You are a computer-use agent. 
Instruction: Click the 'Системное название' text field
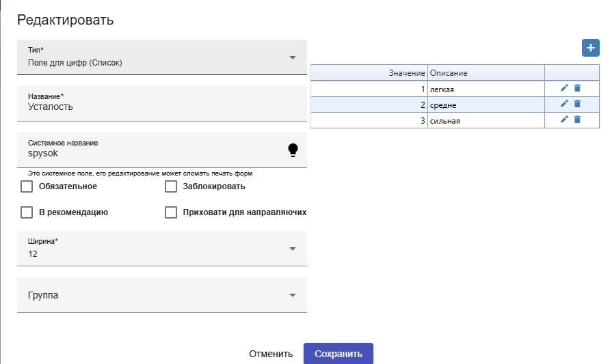[x=150, y=154]
